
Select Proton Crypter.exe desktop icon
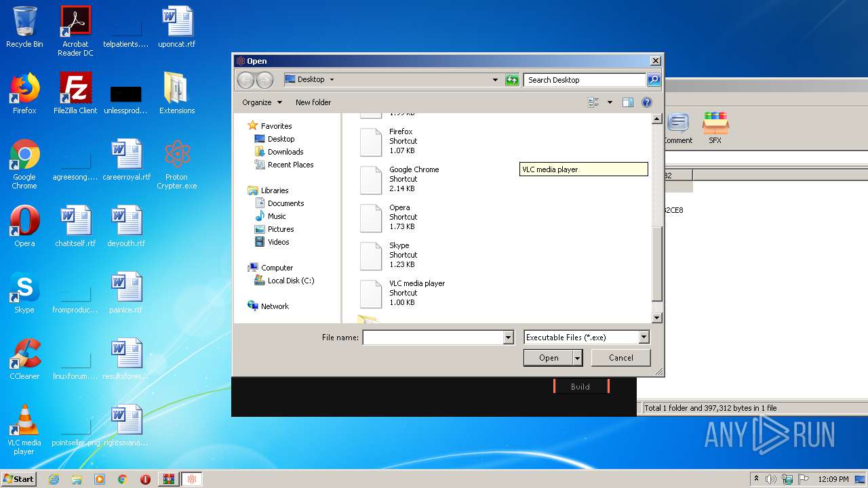177,164
